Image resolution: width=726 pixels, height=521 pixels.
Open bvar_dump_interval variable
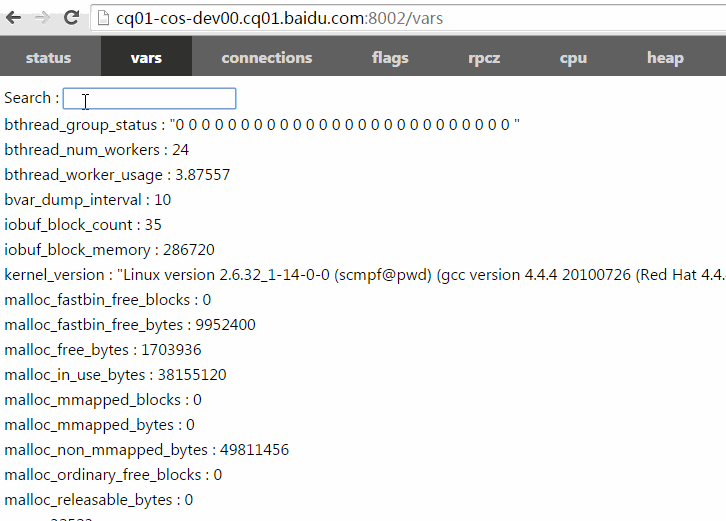coord(87,200)
